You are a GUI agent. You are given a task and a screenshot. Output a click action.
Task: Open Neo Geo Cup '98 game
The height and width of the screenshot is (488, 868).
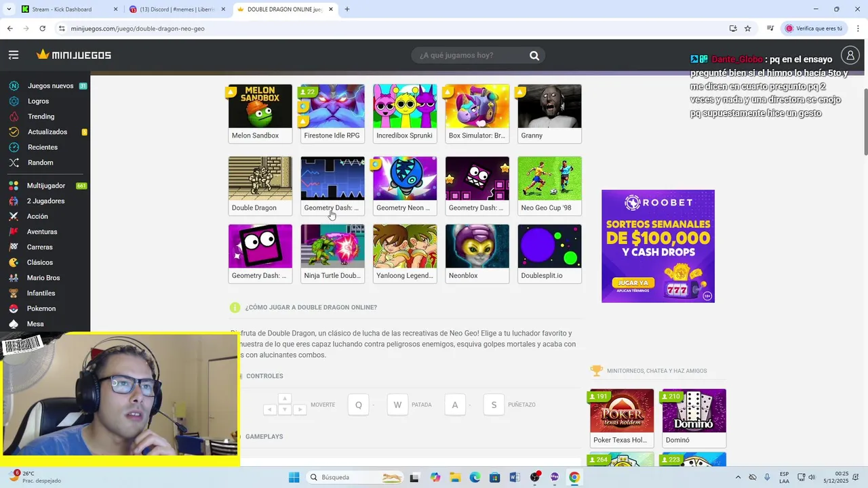click(x=549, y=186)
